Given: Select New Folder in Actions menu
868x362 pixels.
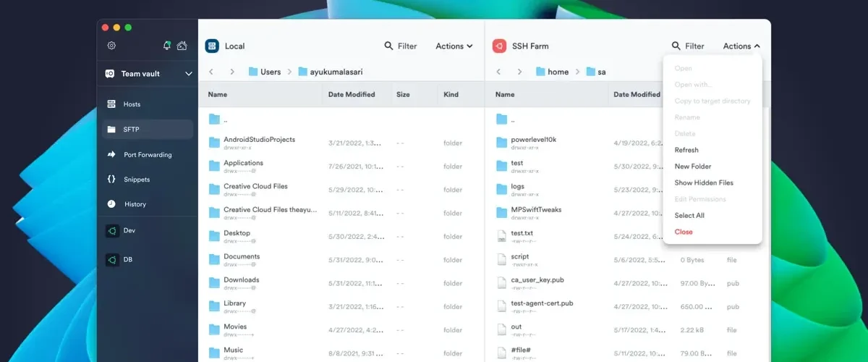Looking at the screenshot, I should pos(693,167).
